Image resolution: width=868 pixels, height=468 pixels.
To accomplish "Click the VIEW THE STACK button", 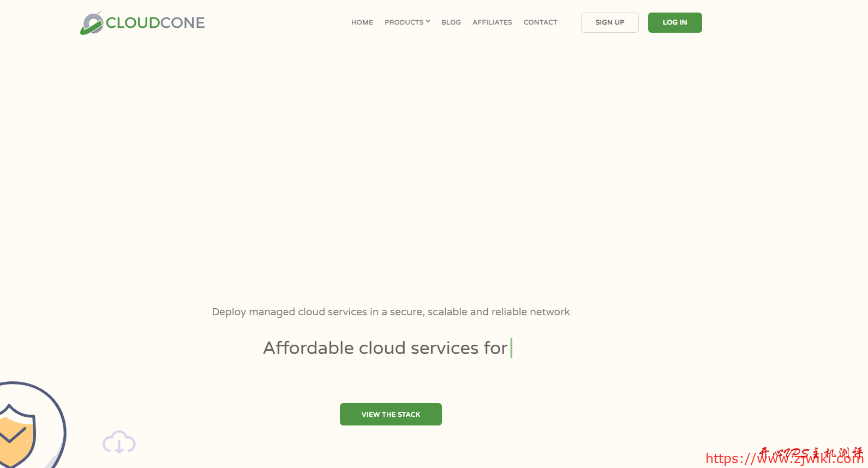I will (391, 415).
